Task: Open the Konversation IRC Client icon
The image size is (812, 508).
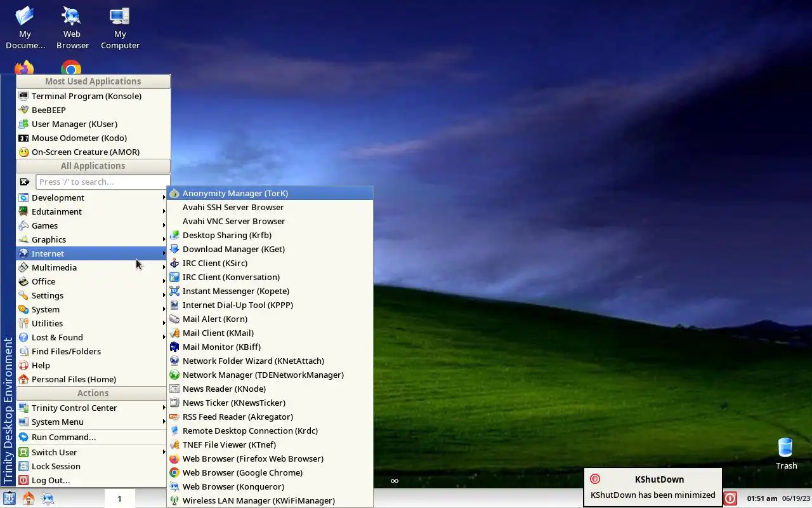Action: click(x=174, y=277)
